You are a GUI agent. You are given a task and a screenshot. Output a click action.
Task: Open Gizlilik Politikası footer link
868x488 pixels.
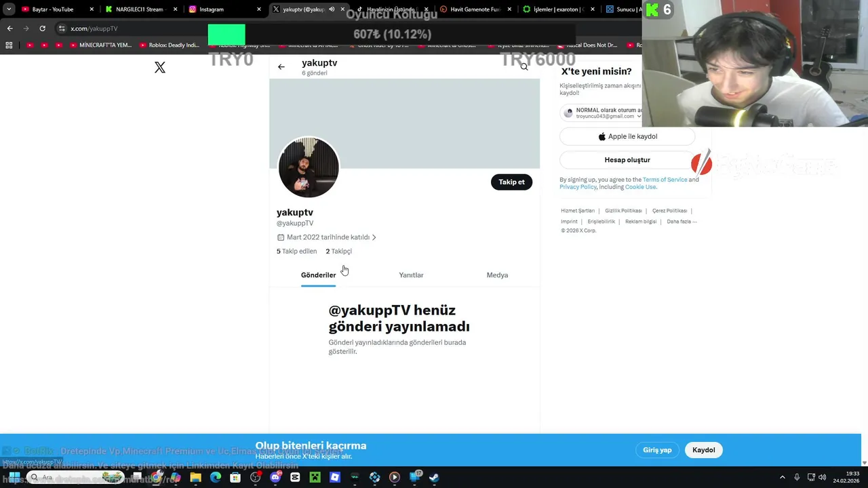623,211
